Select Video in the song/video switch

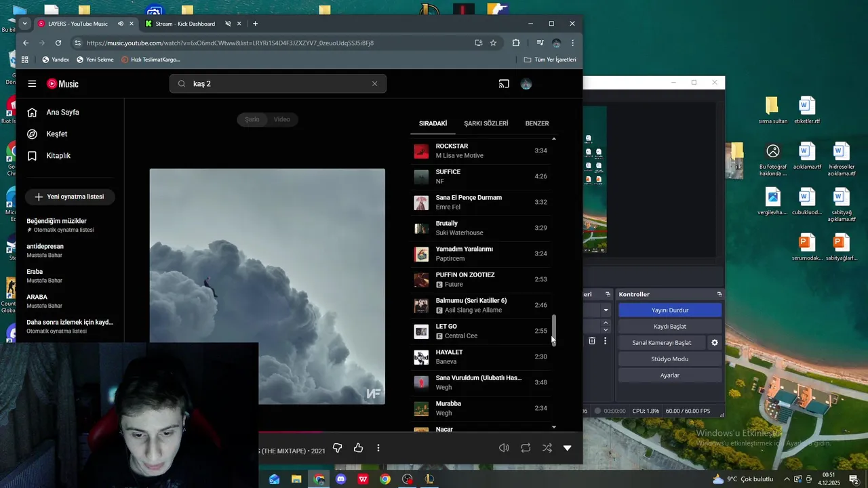click(x=282, y=119)
